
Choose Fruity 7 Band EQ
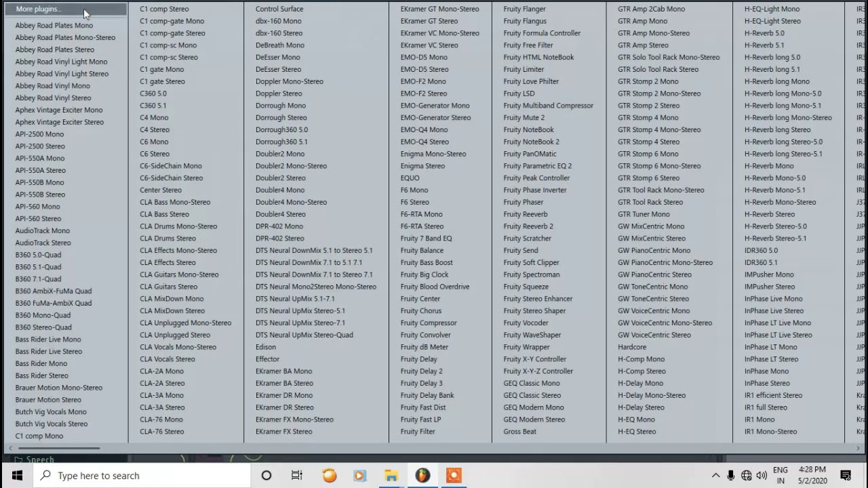point(426,238)
